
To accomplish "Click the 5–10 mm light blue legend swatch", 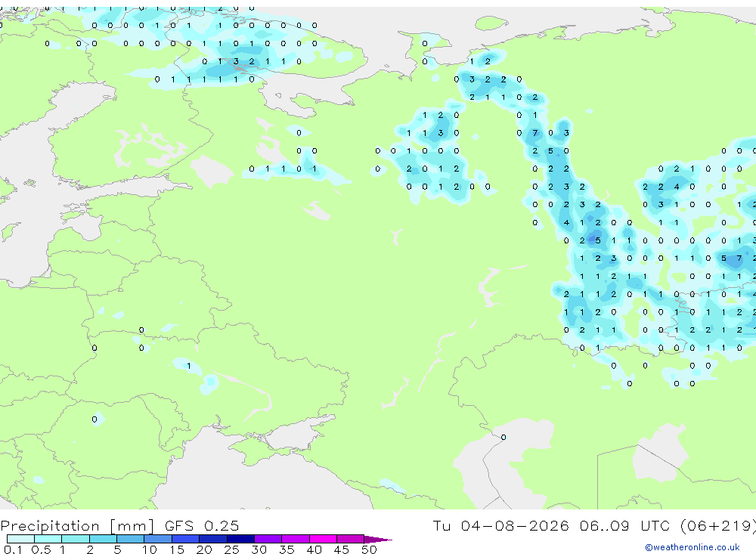I will click(130, 539).
